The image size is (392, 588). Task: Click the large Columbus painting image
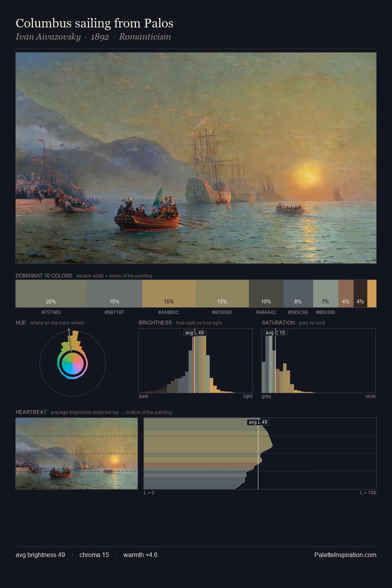pos(196,158)
